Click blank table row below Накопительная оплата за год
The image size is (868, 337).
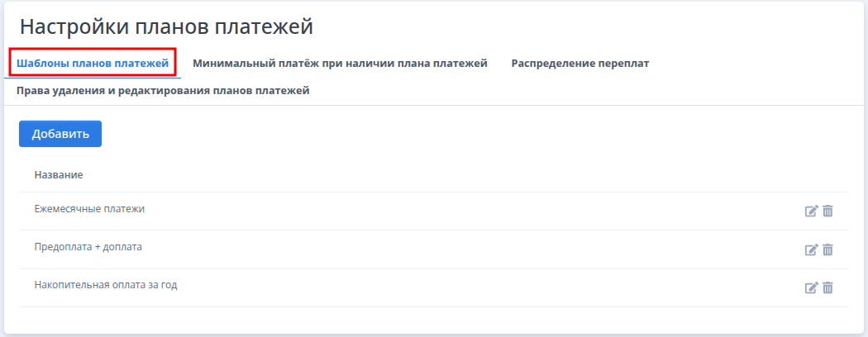pyautogui.click(x=413, y=318)
